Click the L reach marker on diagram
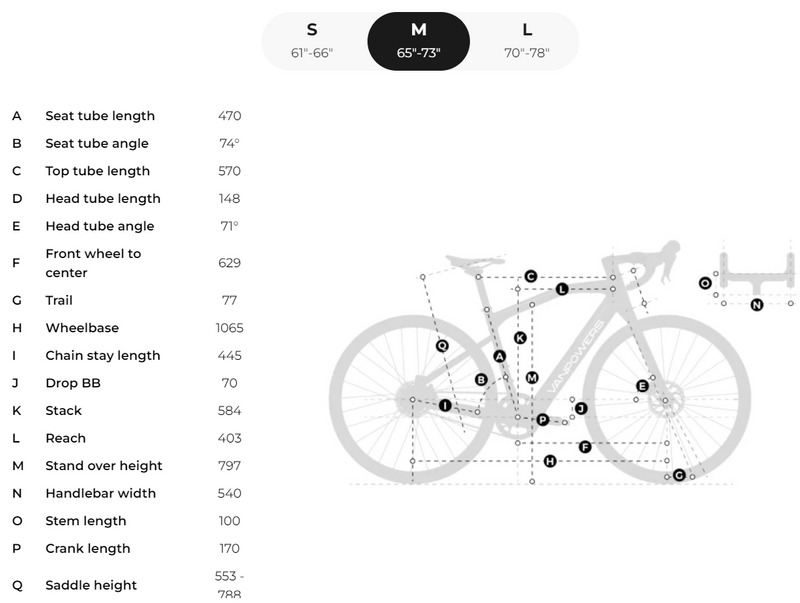Screen dimensions: 800x603 tap(562, 289)
